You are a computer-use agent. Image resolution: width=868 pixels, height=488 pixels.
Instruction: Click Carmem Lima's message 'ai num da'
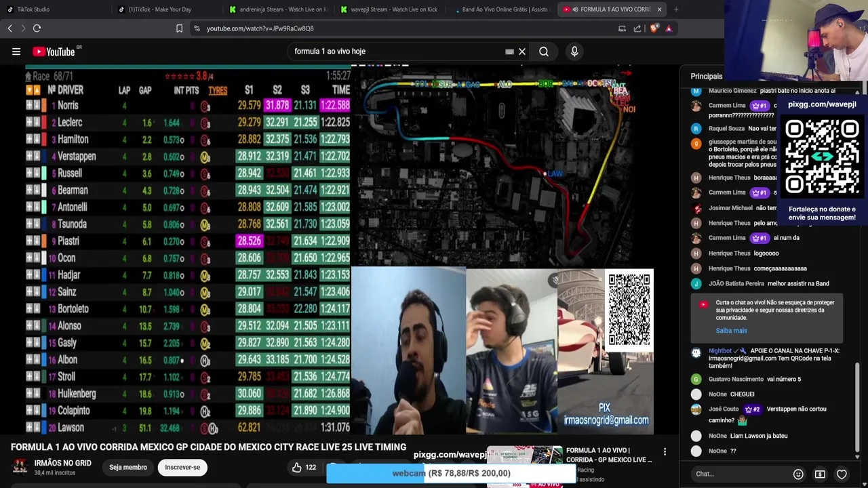click(x=787, y=238)
